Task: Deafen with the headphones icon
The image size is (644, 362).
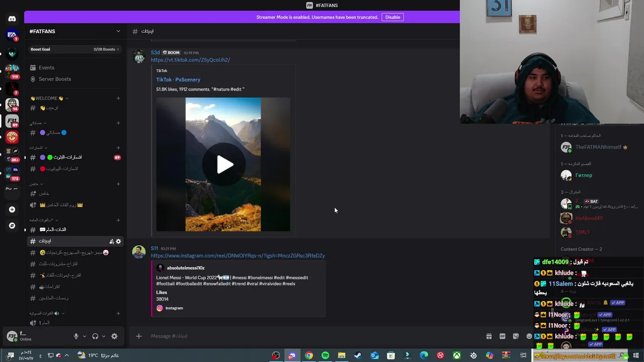Action: (95, 336)
